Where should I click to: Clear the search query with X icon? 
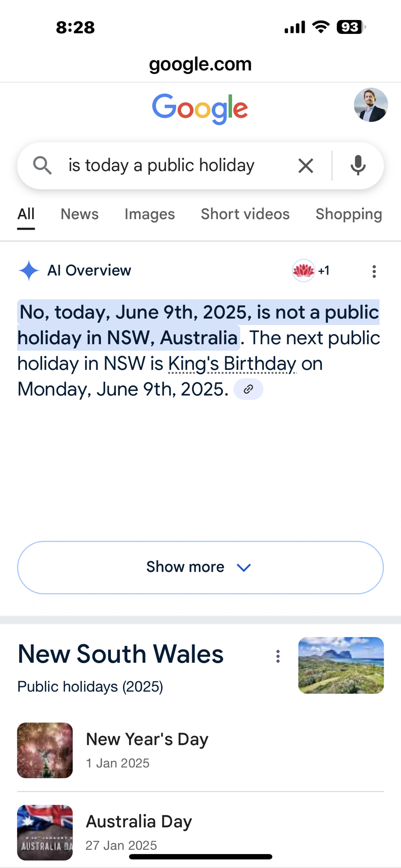pyautogui.click(x=306, y=165)
